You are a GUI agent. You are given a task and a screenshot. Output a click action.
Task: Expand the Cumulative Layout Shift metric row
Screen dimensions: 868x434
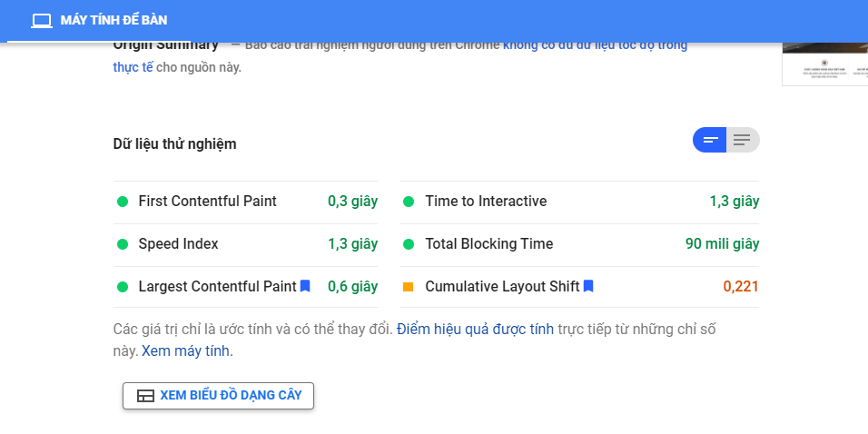pos(579,287)
